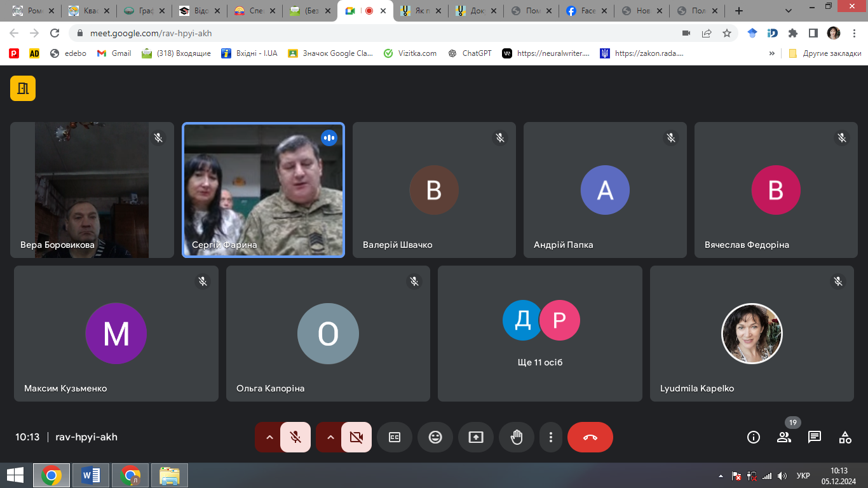The image size is (868, 488).
Task: Toggle closed captions button
Action: [x=395, y=437]
